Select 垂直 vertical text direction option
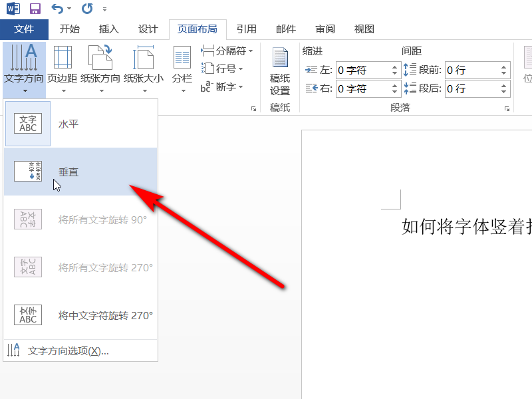Viewport: 532px width, 399px height. click(80, 172)
